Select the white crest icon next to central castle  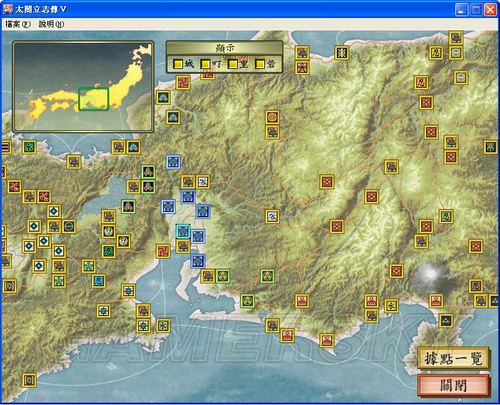coord(203,182)
